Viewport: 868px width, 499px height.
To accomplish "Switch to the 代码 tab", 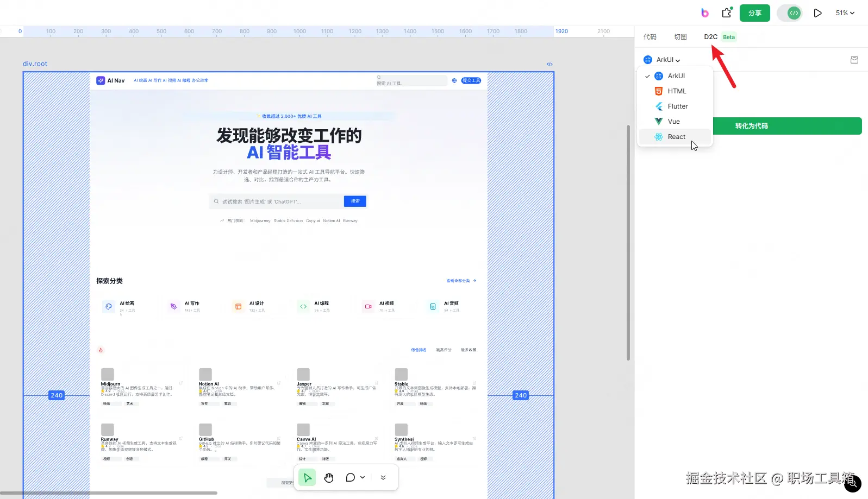I will [x=650, y=37].
